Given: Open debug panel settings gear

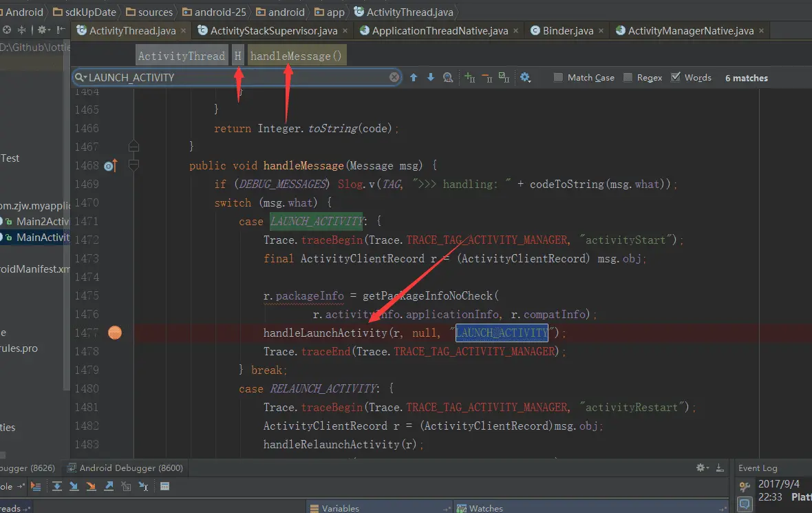Looking at the screenshot, I should point(702,468).
